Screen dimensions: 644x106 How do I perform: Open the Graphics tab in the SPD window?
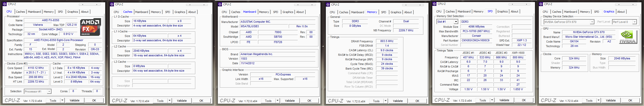pos(502,11)
